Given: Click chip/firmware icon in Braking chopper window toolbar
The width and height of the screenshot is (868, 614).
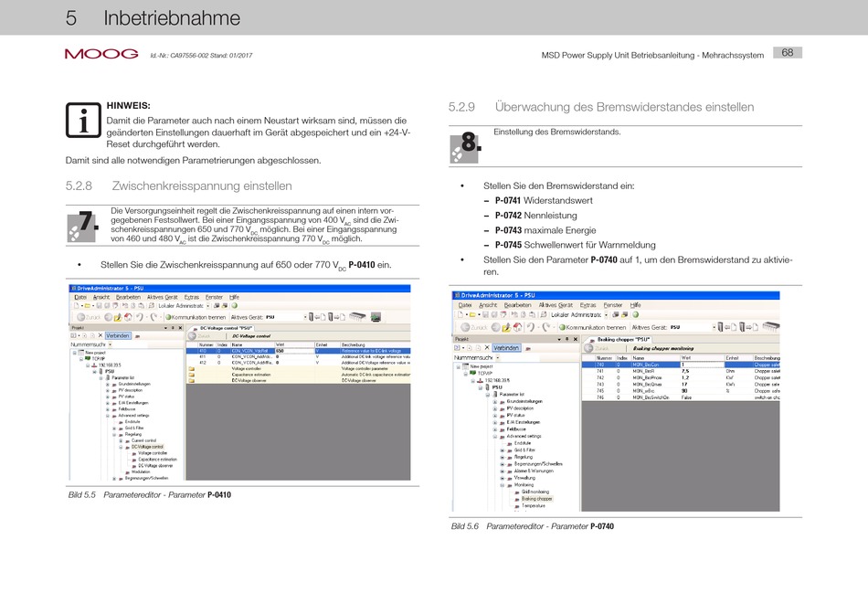Looking at the screenshot, I should (x=770, y=327).
